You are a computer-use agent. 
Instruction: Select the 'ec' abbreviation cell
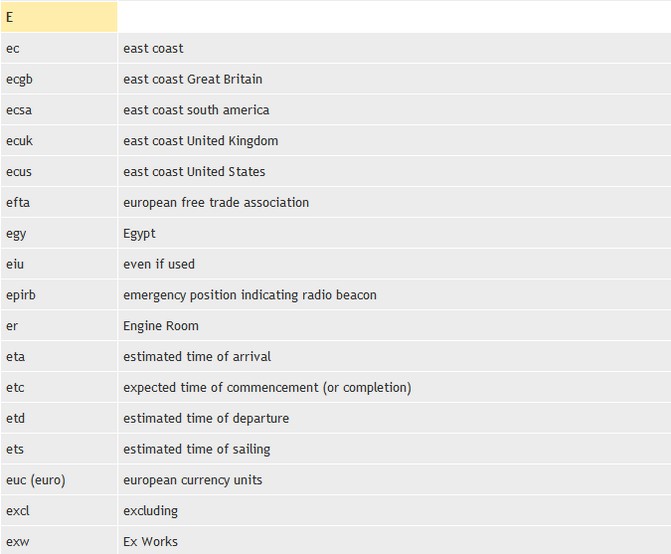[x=13, y=48]
